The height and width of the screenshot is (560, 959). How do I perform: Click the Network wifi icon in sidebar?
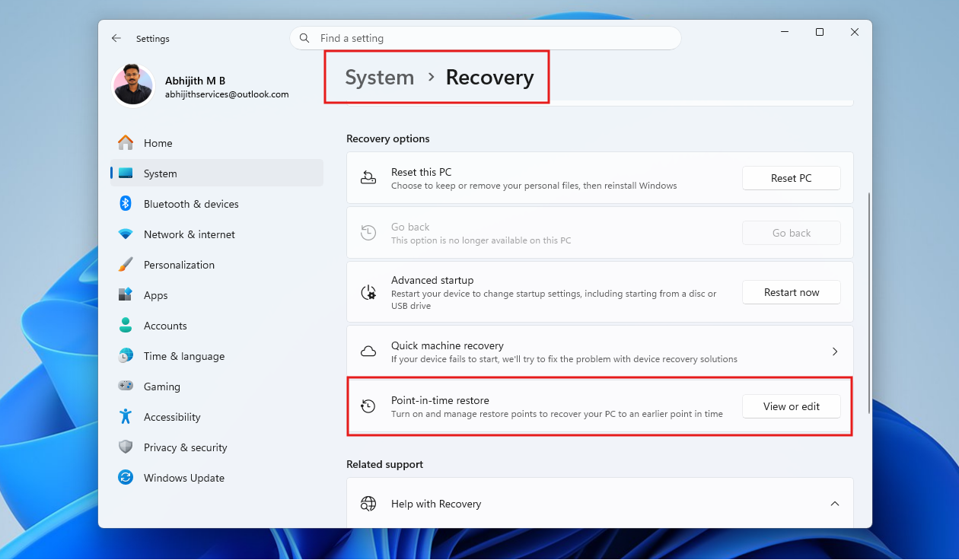tap(126, 234)
